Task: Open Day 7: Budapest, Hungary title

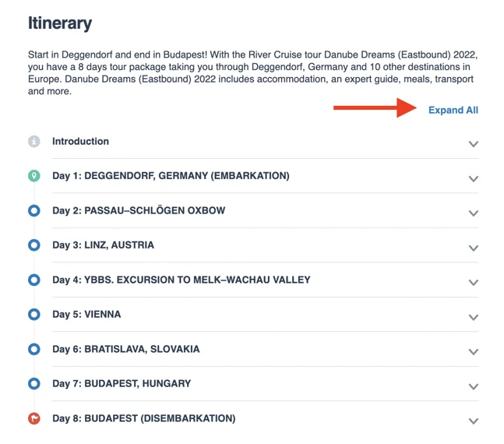Action: click(x=122, y=383)
